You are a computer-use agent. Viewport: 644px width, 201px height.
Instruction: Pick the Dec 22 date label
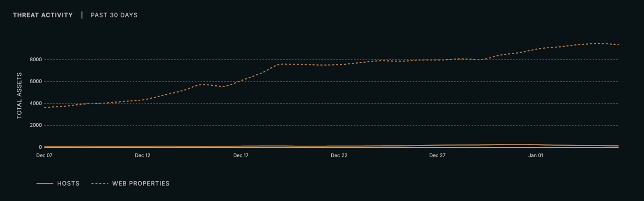point(339,155)
